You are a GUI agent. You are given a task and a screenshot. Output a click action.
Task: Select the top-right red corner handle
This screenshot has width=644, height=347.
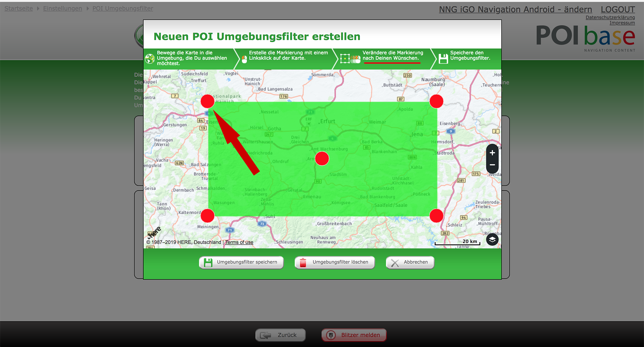coord(436,101)
